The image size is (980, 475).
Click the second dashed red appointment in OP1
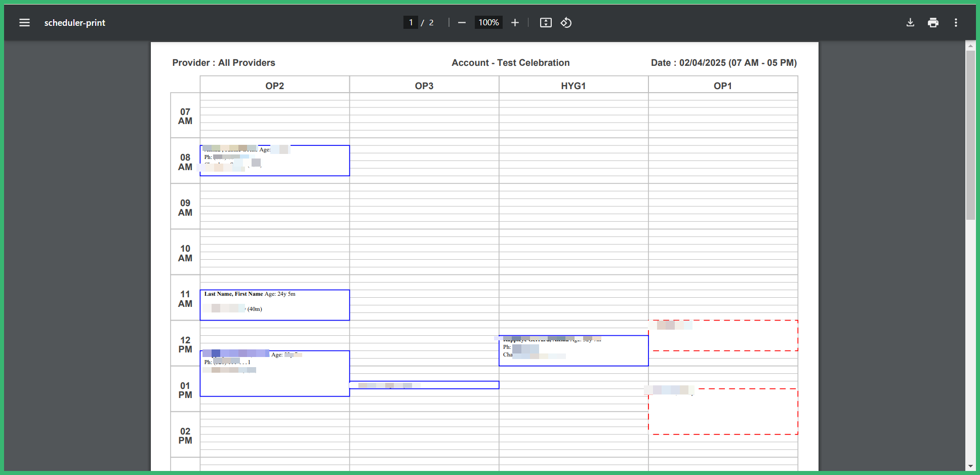point(723,410)
